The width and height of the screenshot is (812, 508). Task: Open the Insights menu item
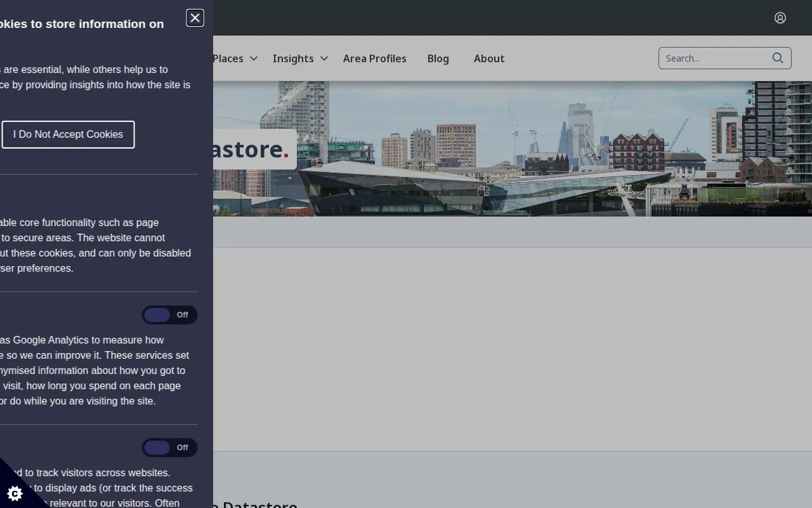click(293, 58)
